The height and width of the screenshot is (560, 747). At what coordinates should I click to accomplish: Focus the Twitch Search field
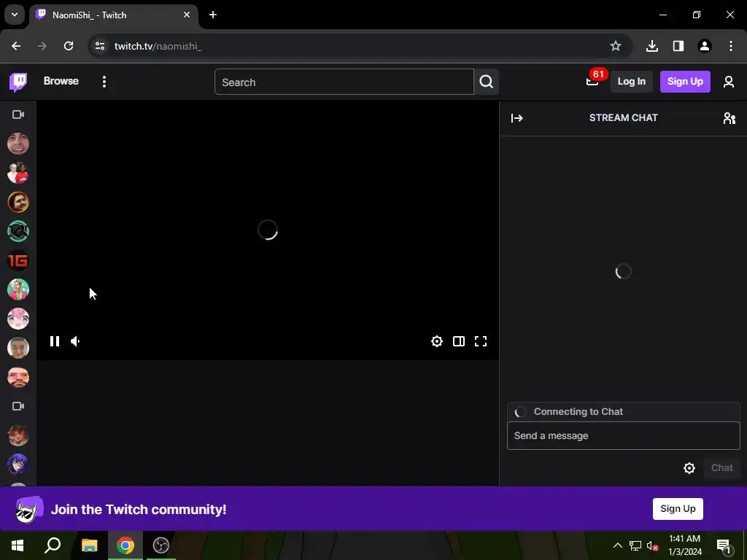pyautogui.click(x=344, y=82)
